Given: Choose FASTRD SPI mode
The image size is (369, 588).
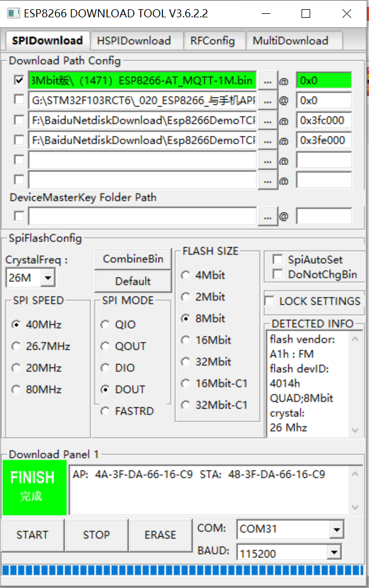Looking at the screenshot, I should [127, 411].
